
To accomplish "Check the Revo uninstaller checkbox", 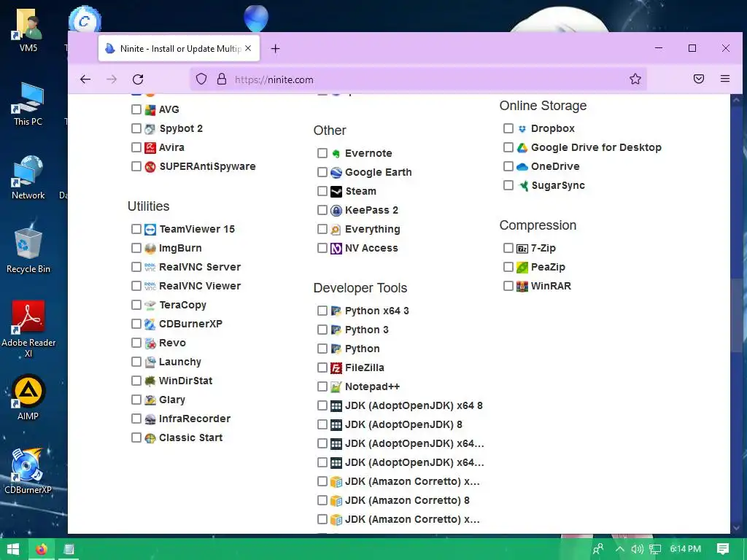I will pyautogui.click(x=136, y=343).
